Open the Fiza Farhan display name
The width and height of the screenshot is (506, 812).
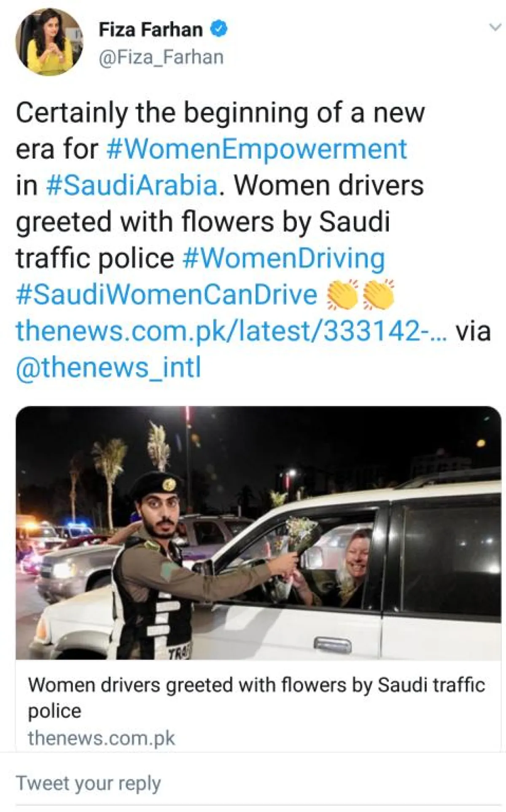coord(151,30)
